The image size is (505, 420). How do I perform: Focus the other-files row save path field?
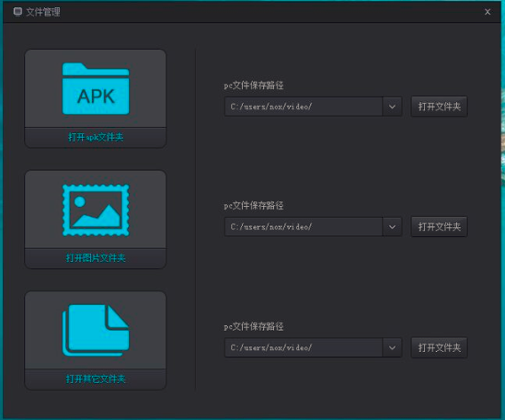(304, 347)
